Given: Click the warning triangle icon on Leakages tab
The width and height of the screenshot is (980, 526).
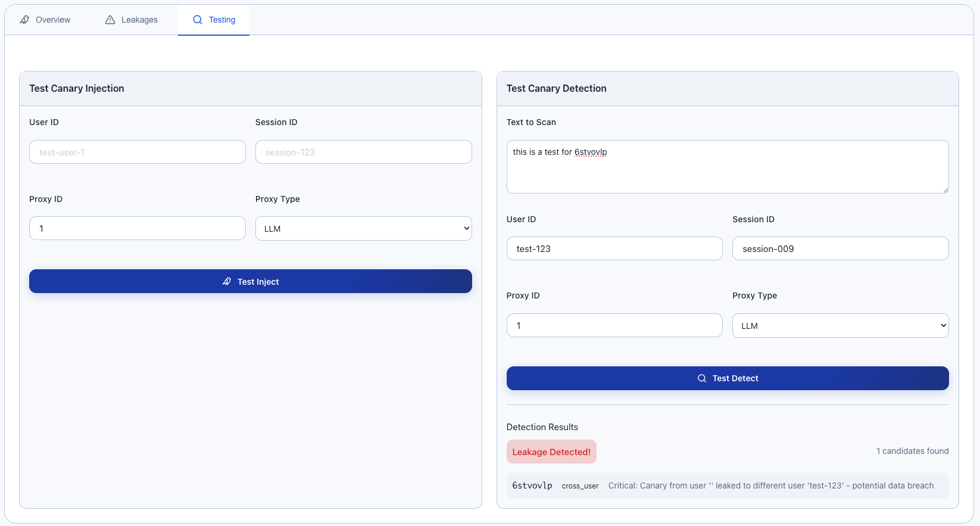Looking at the screenshot, I should pos(110,20).
